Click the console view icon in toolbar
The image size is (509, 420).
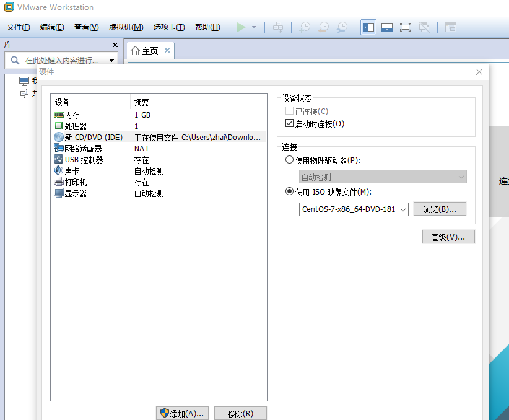(x=451, y=27)
